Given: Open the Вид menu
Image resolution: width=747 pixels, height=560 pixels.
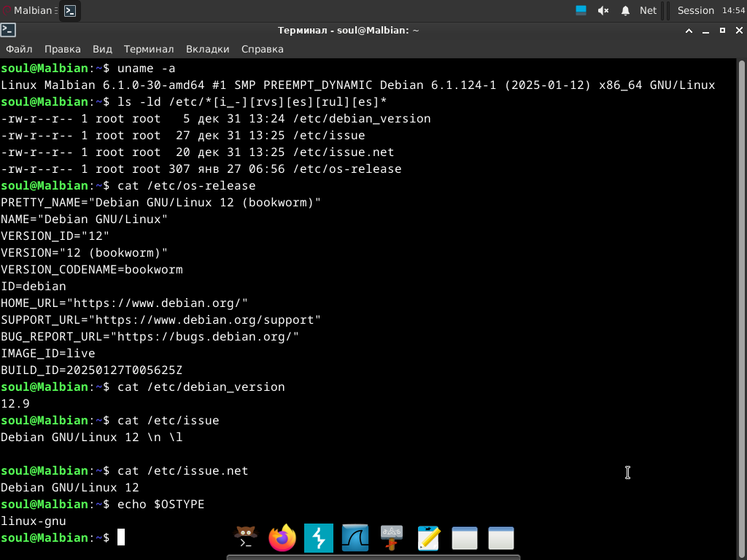Looking at the screenshot, I should 102,49.
